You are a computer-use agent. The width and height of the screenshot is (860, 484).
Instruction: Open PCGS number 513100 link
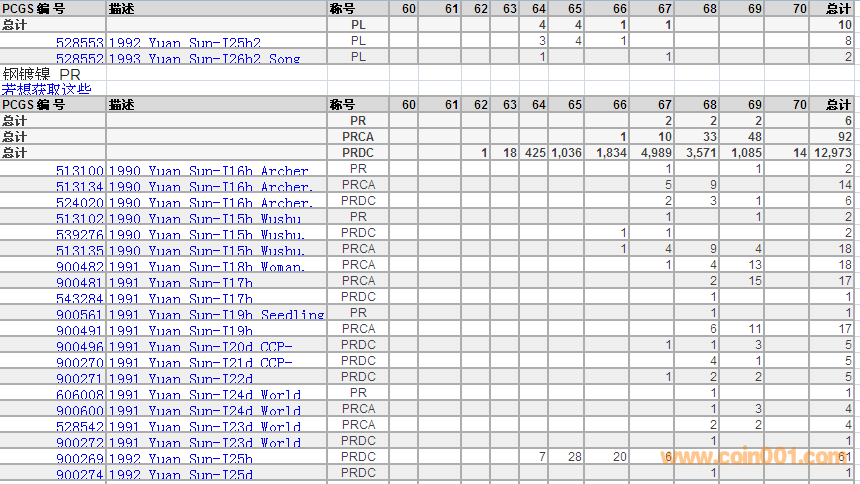pyautogui.click(x=79, y=171)
